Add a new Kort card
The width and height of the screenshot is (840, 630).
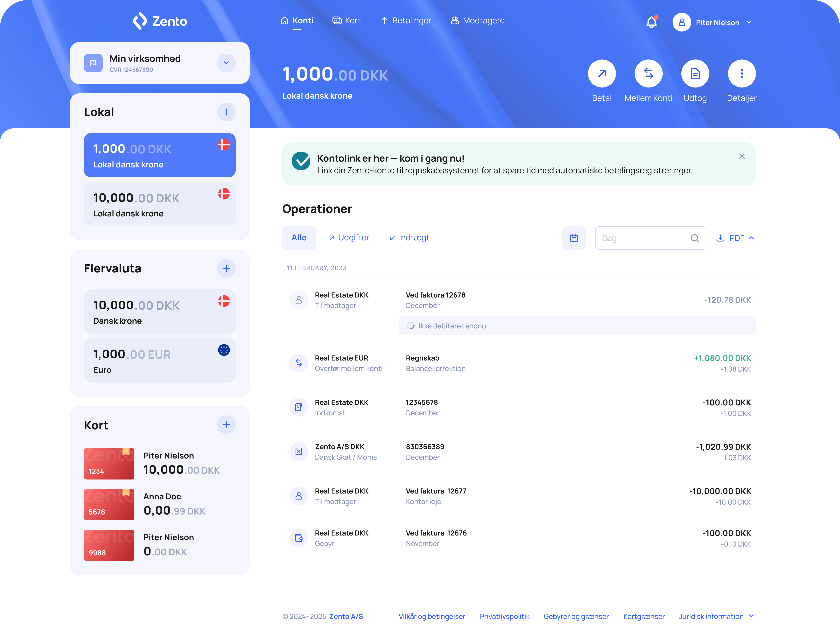coord(226,424)
